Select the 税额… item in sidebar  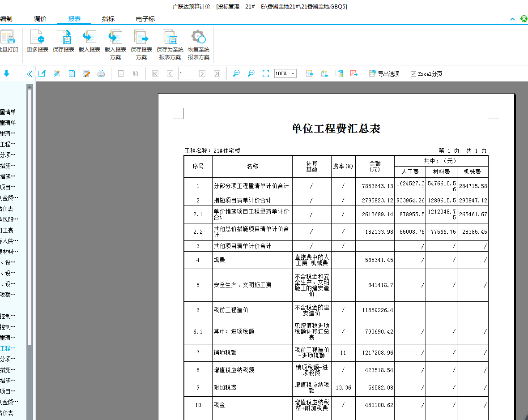tap(8, 295)
